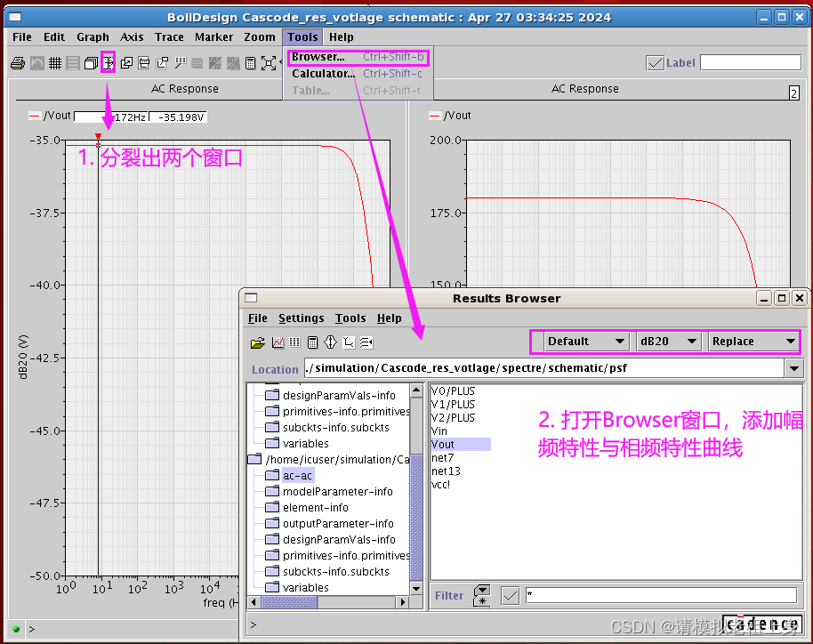Open the Location path dropdown arrow
The height and width of the screenshot is (644, 813).
click(794, 368)
